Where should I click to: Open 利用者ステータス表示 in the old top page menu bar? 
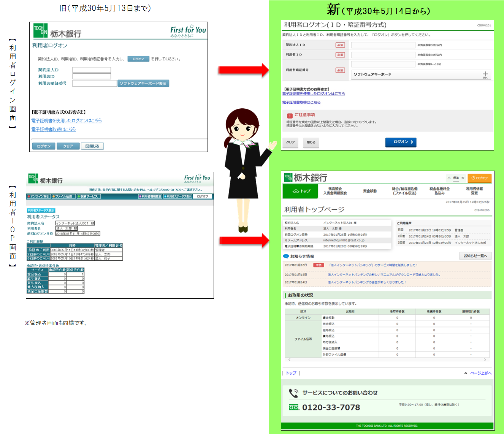[x=178, y=196]
